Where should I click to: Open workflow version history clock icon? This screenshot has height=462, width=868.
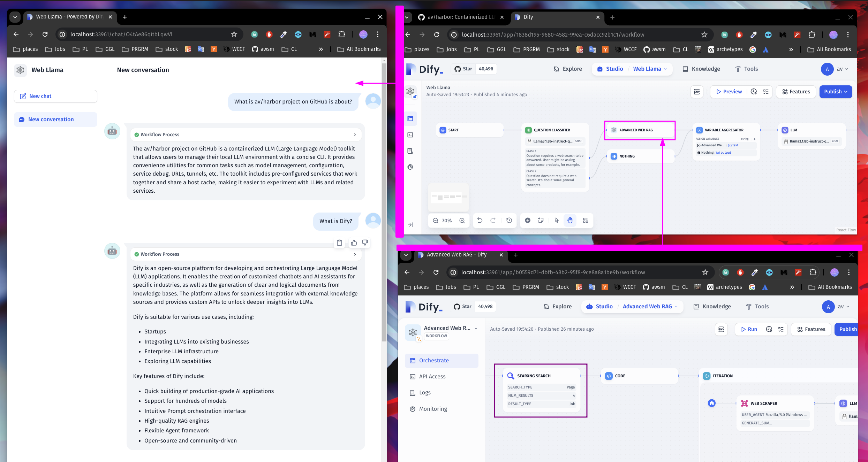click(509, 220)
